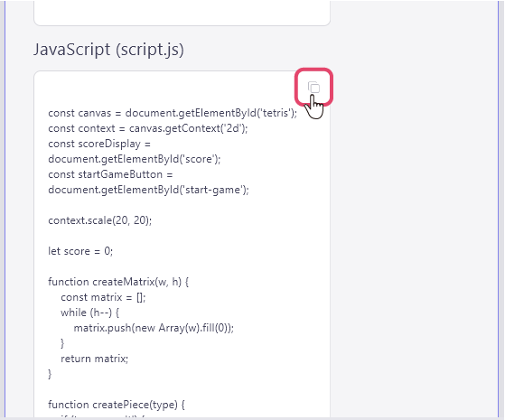The width and height of the screenshot is (505, 420).
Task: Click the text 'document.getElementById('score');'
Action: tap(135, 159)
